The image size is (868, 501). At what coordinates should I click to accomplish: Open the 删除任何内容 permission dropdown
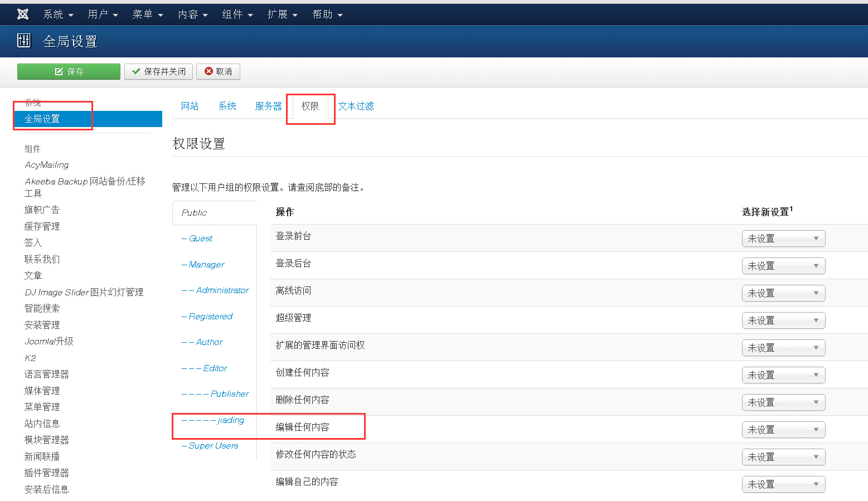tap(783, 402)
